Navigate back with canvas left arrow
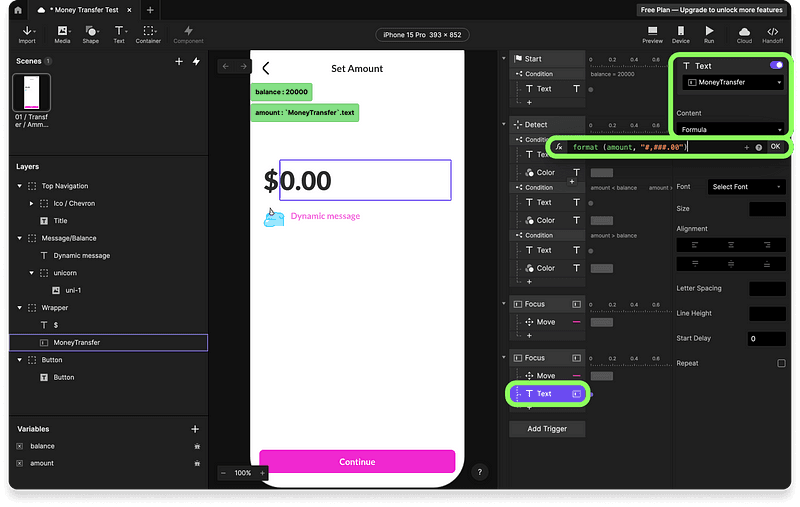Screen dimensions: 800x507 coord(226,66)
